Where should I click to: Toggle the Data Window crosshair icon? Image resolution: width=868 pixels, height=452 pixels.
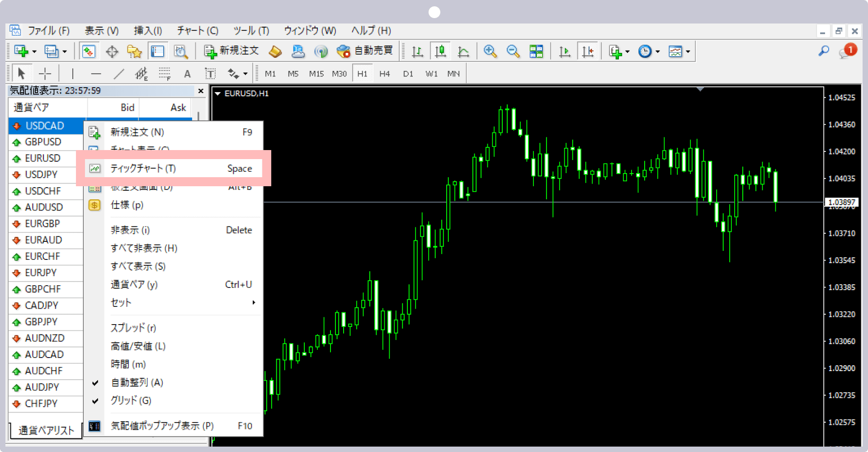(x=112, y=51)
